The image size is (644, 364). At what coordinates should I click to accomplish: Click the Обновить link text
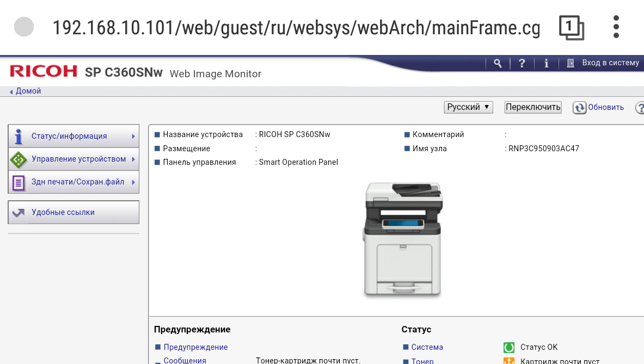[606, 107]
